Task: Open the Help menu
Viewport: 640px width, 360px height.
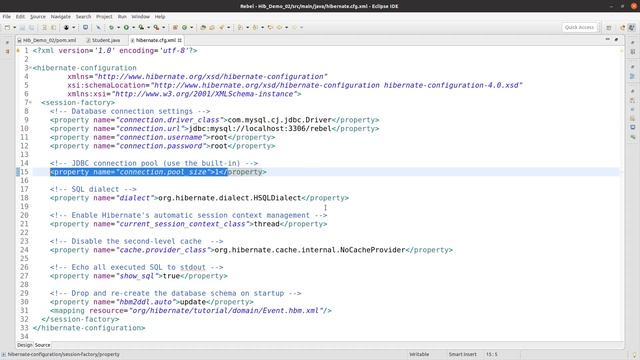Action: click(160, 17)
